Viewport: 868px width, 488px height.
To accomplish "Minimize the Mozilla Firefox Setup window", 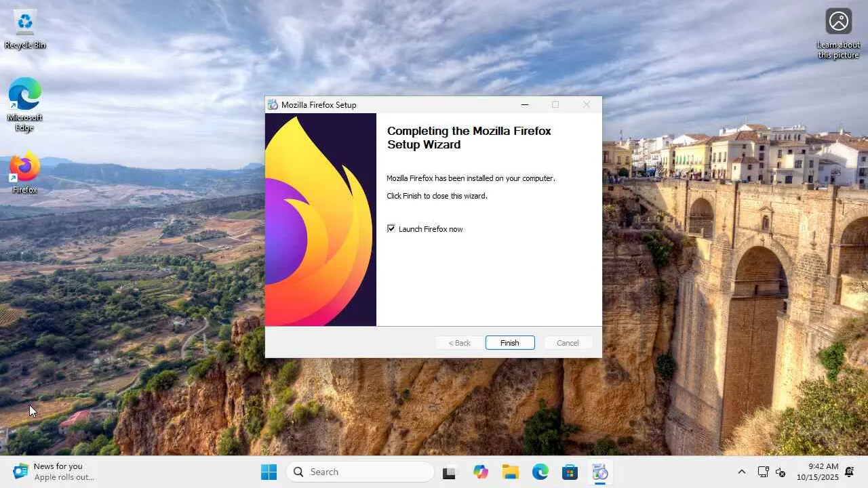I will (525, 104).
